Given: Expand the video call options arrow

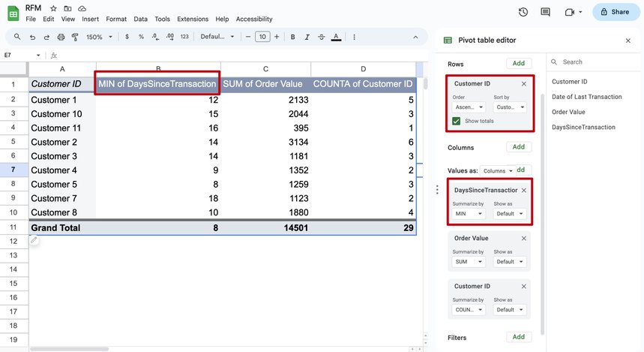Looking at the screenshot, I should click(580, 12).
